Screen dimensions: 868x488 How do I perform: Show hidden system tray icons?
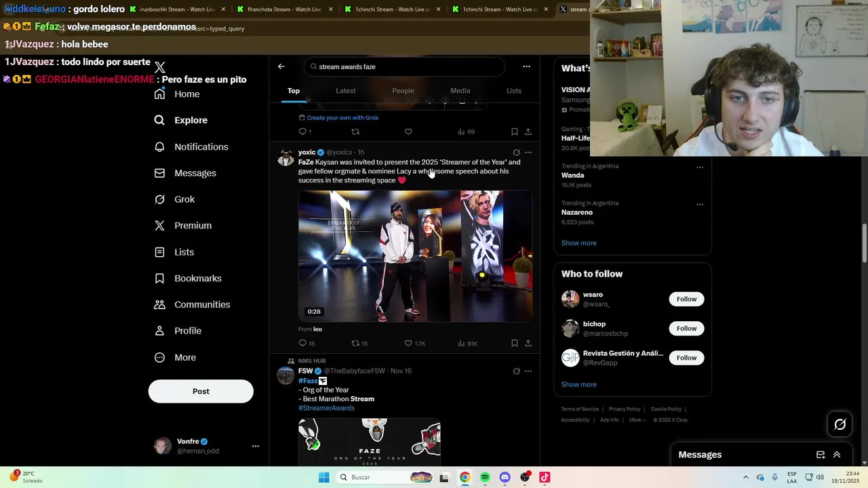[x=746, y=478]
